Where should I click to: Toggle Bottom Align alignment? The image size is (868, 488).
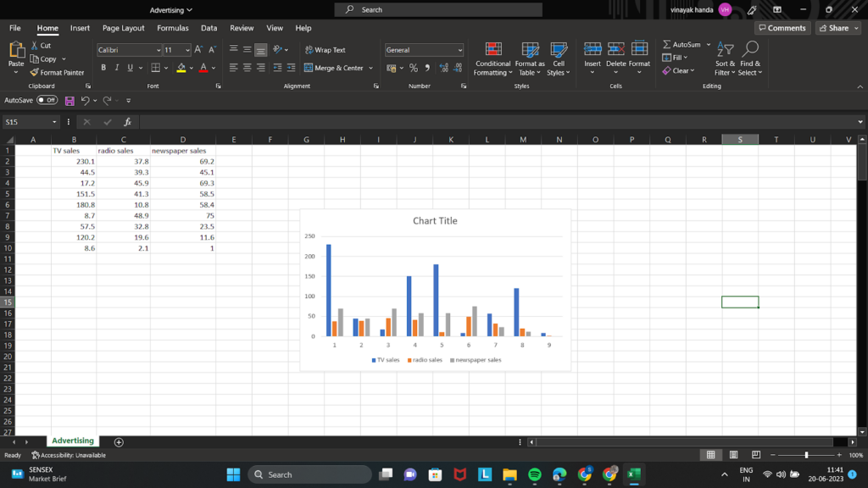click(x=261, y=50)
